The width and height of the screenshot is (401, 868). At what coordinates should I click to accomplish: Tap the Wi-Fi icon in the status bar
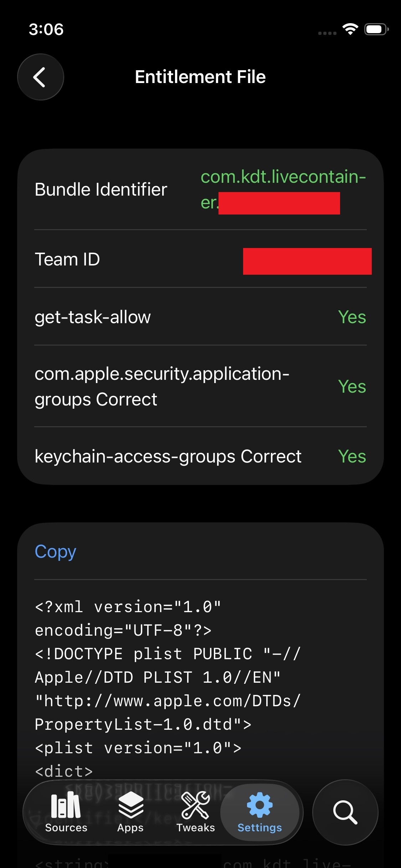[350, 30]
